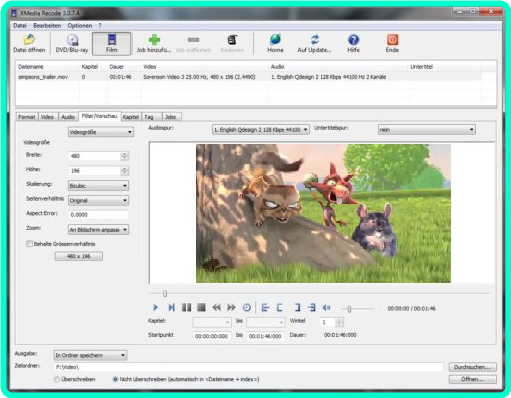511x398 pixels.
Task: Click the red Ende exit icon
Action: tap(392, 40)
